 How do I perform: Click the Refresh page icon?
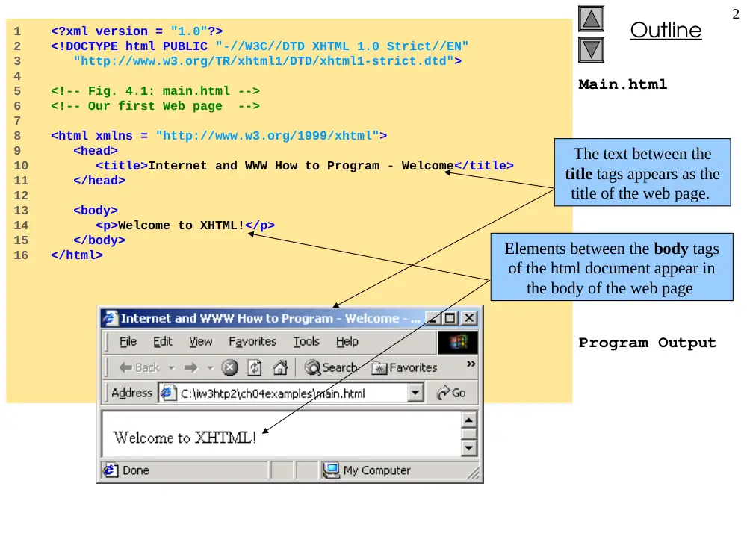click(255, 367)
